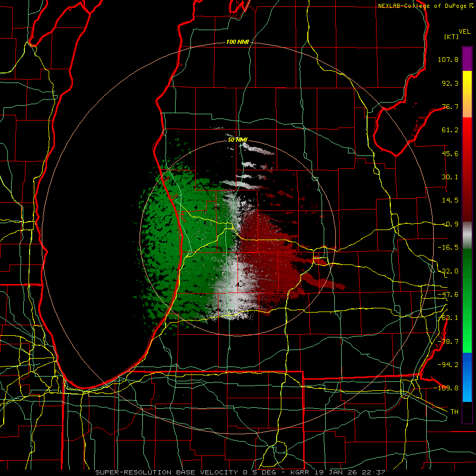
Task: Select the -47.6 velocity scale value
Action: 448,295
